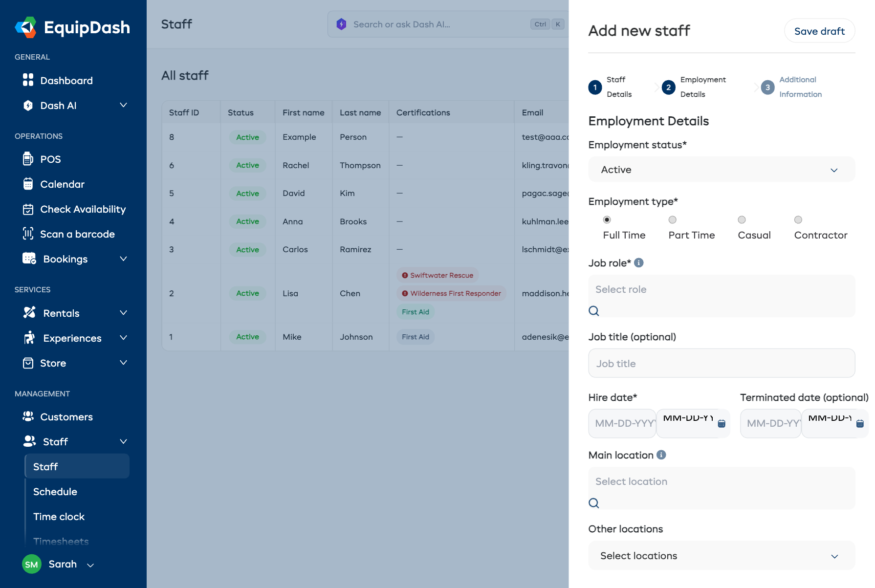Click the Wilderness First Responder warning badge

pos(451,293)
